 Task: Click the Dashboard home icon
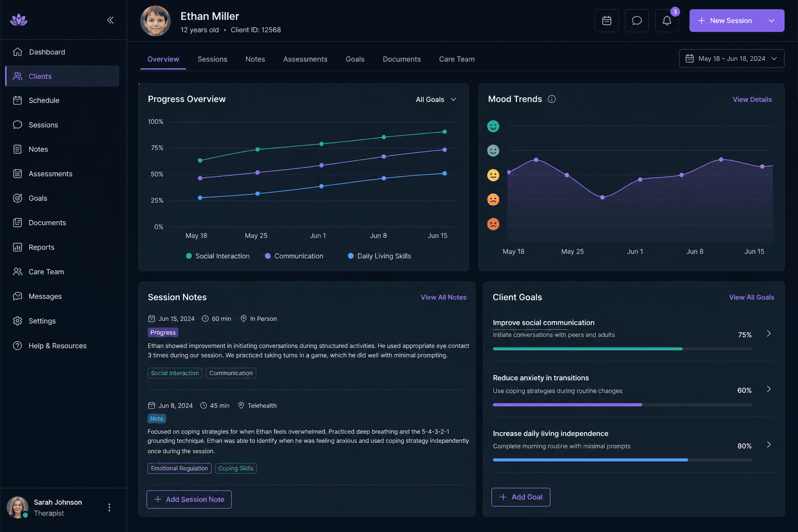click(x=18, y=52)
